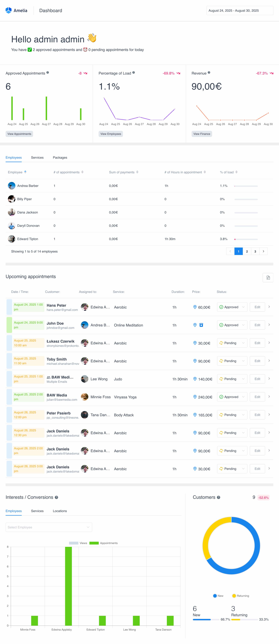The image size is (279, 644).
Task: Sort by % of load column
Action: pyautogui.click(x=237, y=172)
